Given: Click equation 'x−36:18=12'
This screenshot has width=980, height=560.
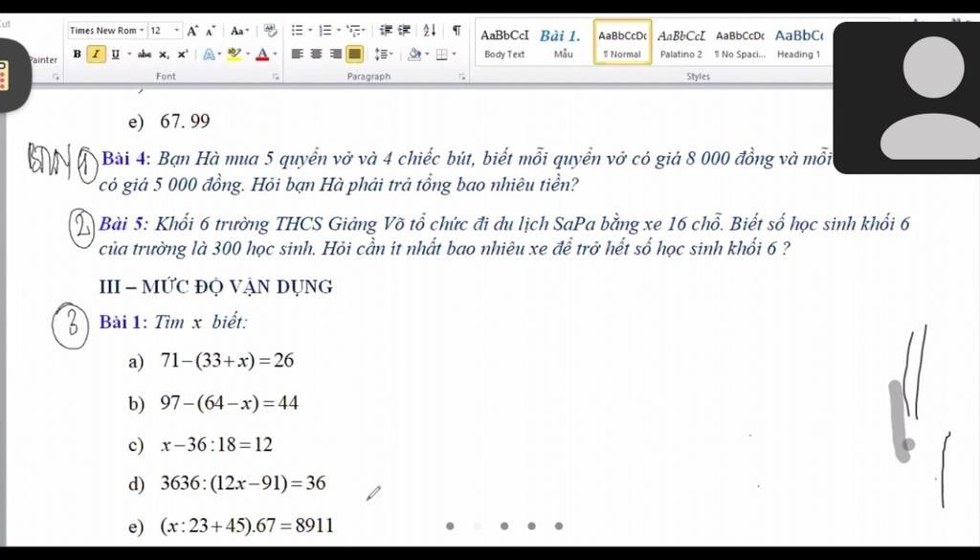Looking at the screenshot, I should click(x=217, y=445).
